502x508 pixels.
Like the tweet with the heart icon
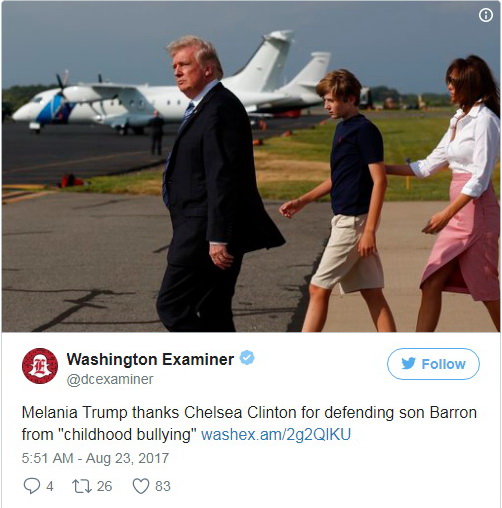pyautogui.click(x=141, y=486)
